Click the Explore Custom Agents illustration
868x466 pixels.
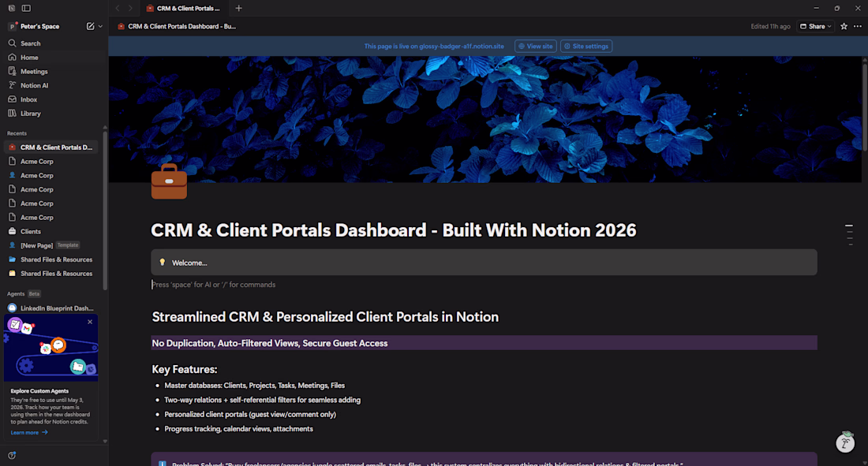point(51,348)
